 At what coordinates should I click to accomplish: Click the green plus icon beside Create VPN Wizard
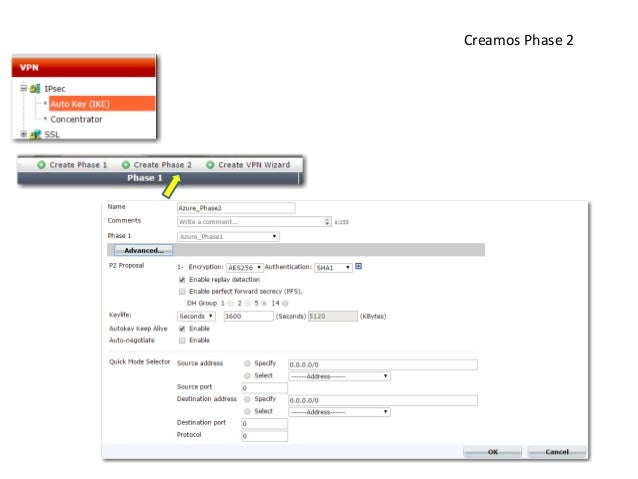(x=210, y=165)
